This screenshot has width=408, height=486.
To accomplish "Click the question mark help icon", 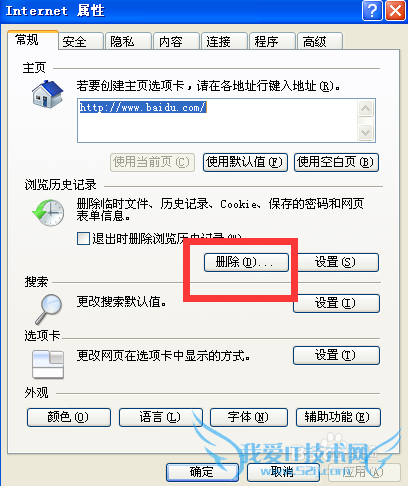I will coord(372,11).
